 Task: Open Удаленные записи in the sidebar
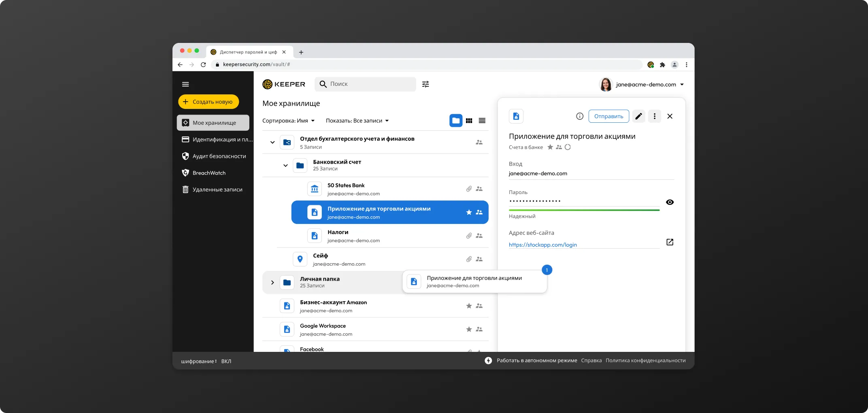212,189
